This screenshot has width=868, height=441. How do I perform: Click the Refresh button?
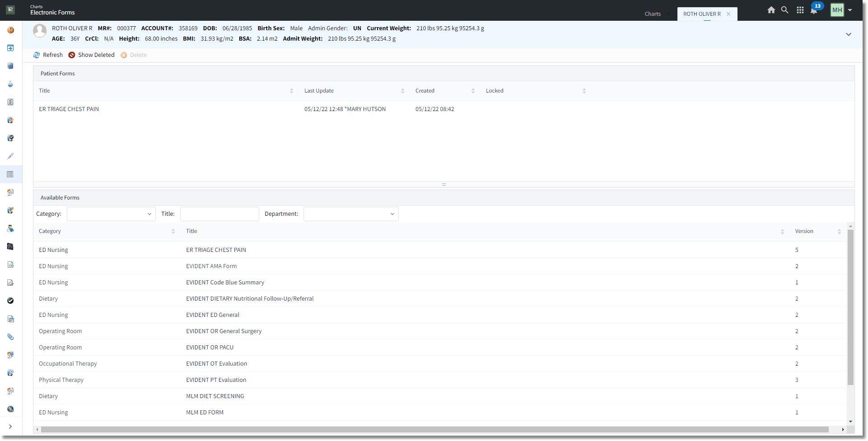tap(48, 55)
